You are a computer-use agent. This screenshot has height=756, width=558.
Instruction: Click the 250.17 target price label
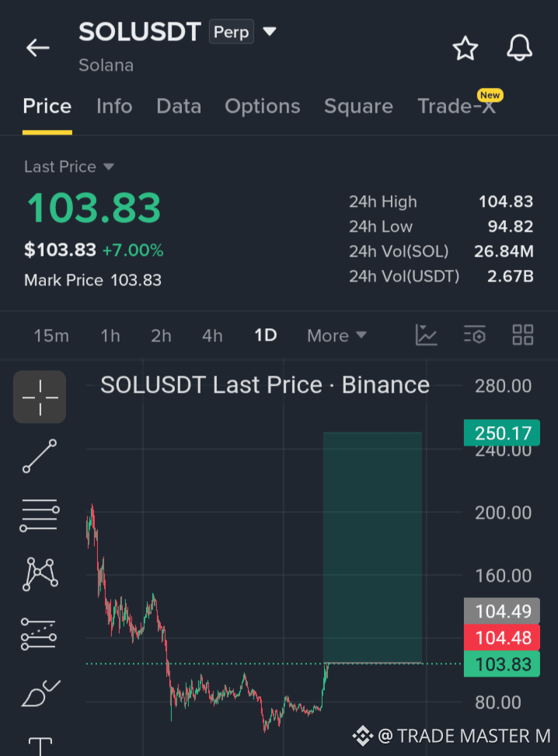tap(501, 433)
